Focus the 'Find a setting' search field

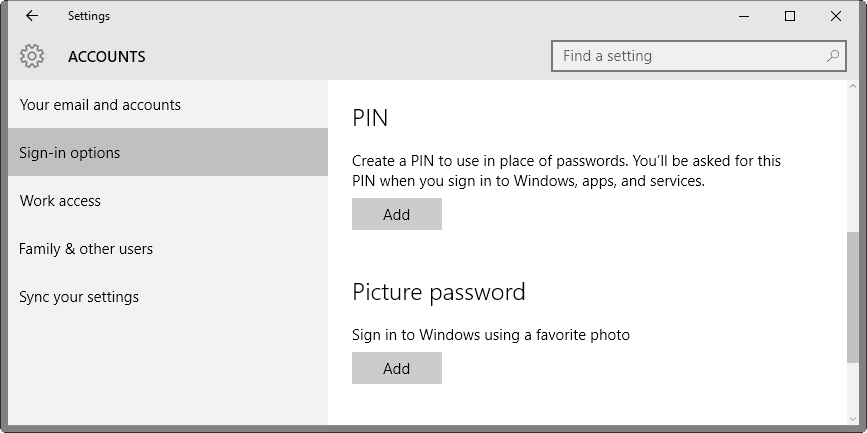coord(690,56)
